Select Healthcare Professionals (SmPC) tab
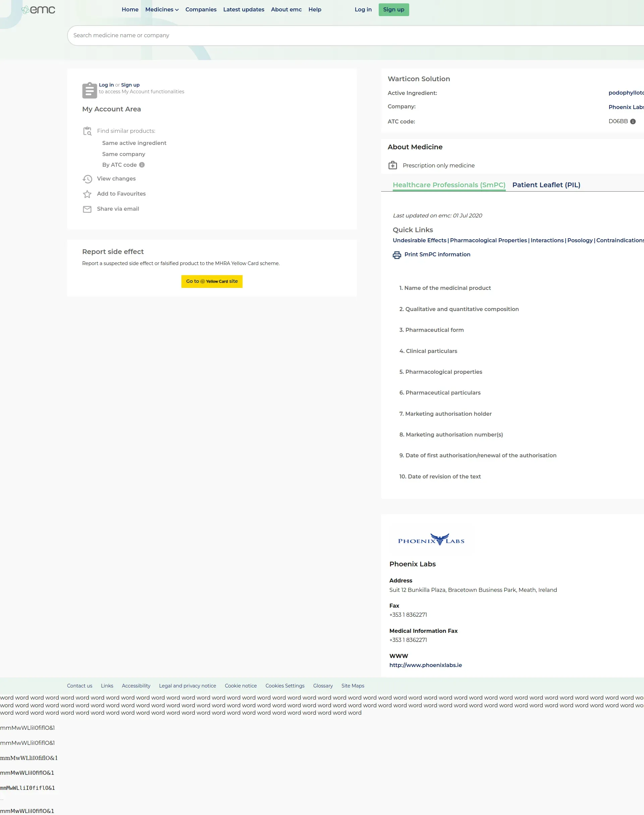 pyautogui.click(x=449, y=185)
